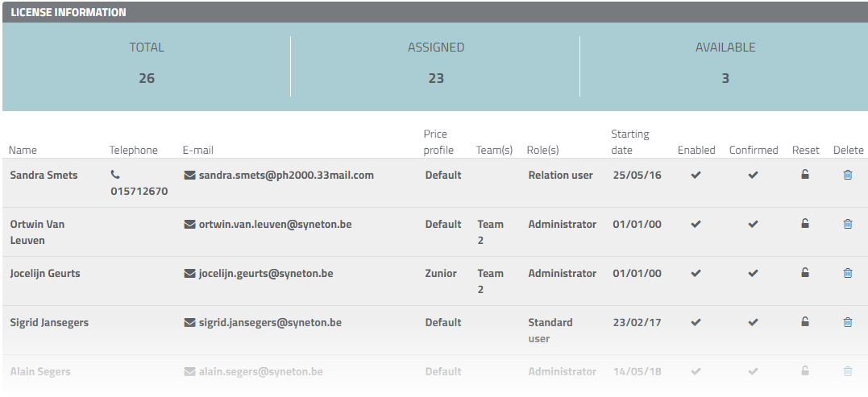Open email link sandra.smets@ph2000.33mail.com

click(x=286, y=175)
